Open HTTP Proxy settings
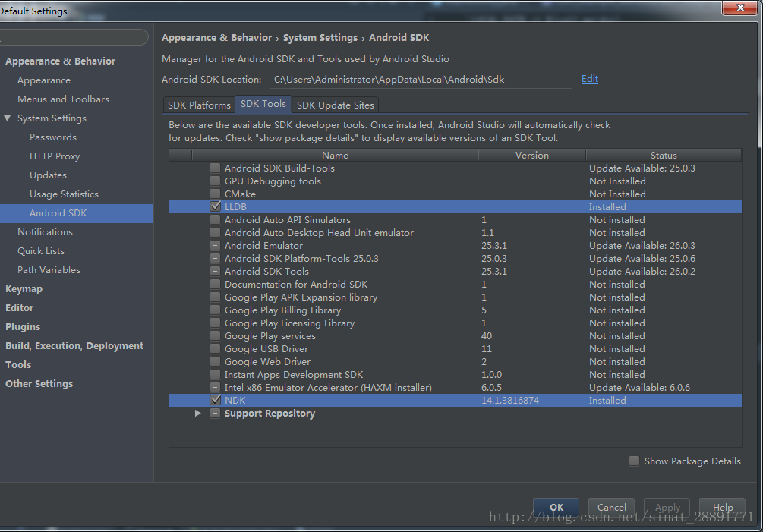 (x=55, y=156)
